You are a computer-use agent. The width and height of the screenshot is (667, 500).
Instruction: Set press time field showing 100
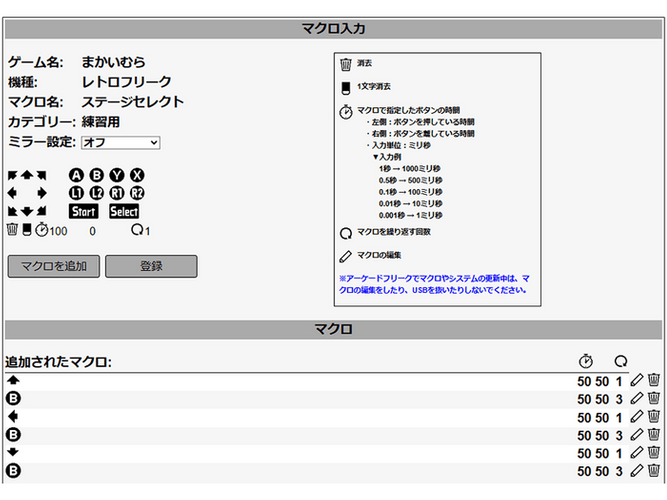(x=58, y=231)
